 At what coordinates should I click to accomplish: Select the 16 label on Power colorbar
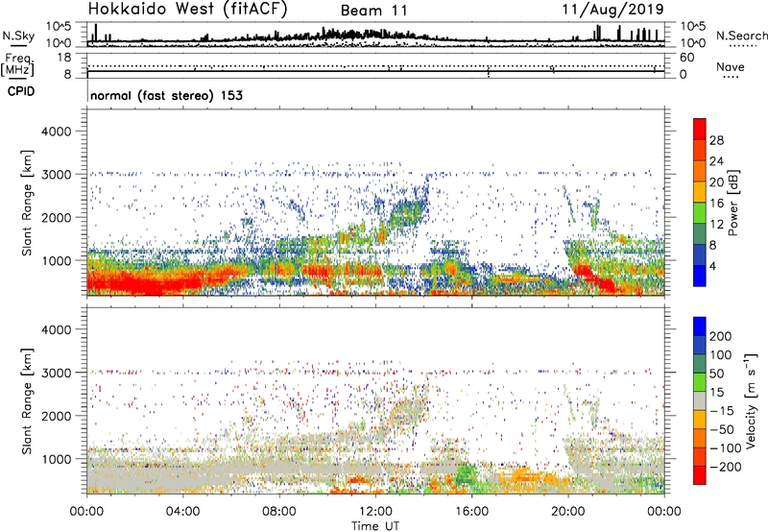716,204
